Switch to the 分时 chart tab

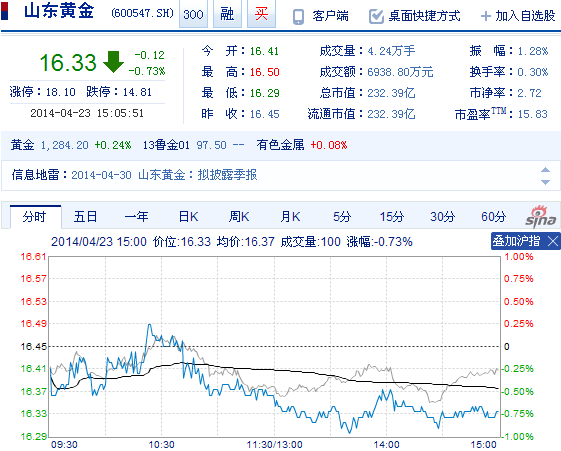(x=35, y=217)
